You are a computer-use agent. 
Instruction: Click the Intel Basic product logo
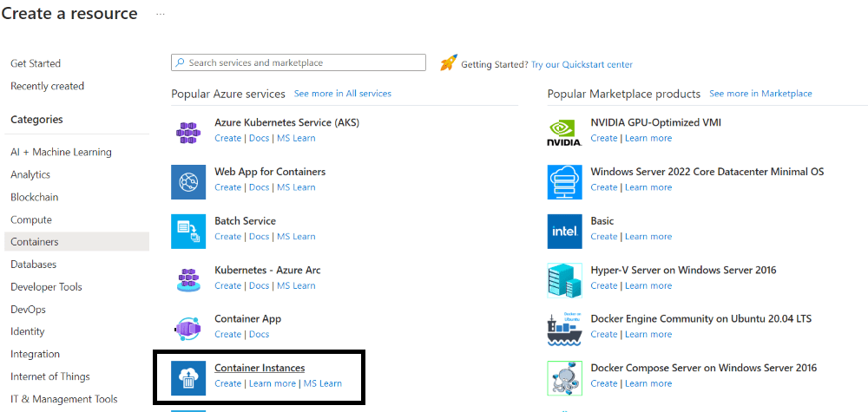tap(564, 231)
